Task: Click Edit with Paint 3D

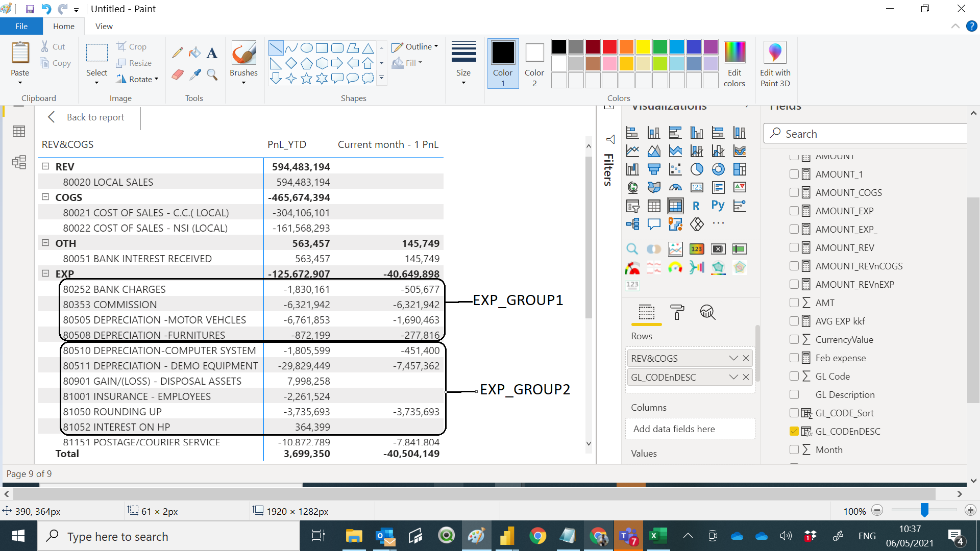Action: pyautogui.click(x=775, y=64)
